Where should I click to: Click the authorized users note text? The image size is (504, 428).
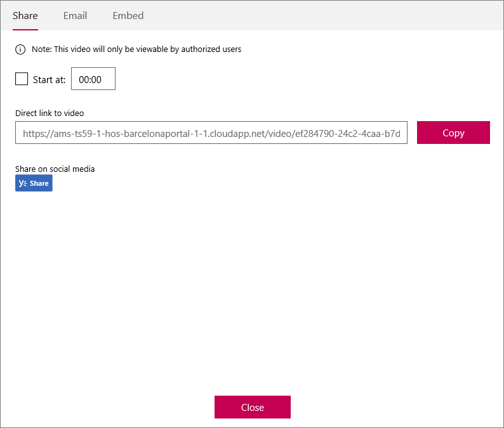(136, 49)
